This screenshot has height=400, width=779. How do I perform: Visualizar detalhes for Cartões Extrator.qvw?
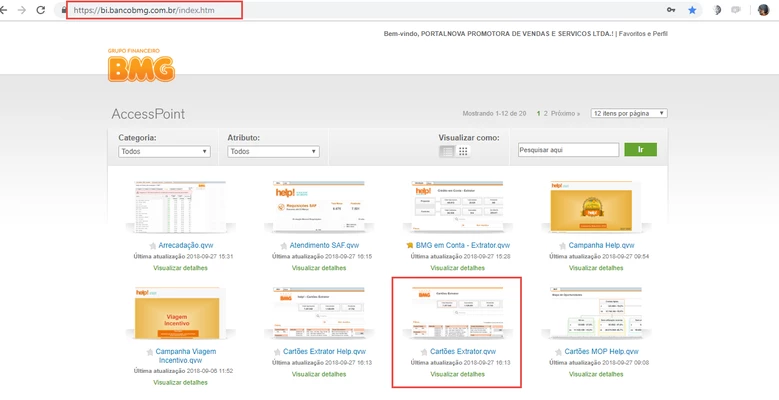click(x=458, y=374)
